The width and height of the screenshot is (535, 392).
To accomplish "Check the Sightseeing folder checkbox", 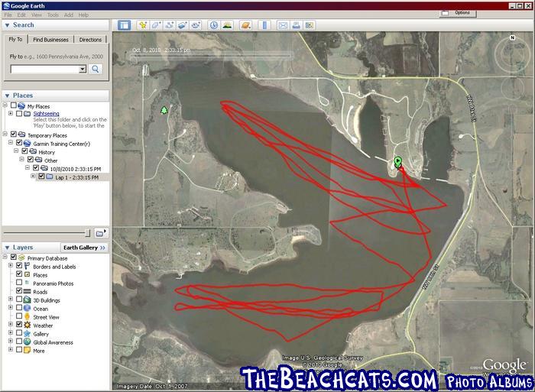I will [19, 113].
